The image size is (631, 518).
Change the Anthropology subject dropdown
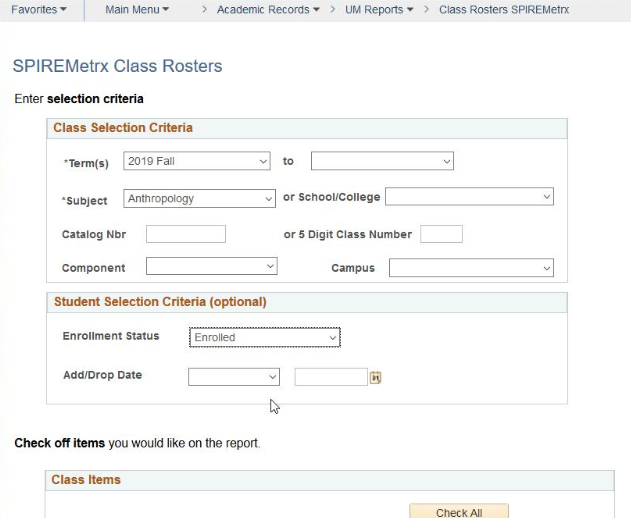(x=200, y=199)
